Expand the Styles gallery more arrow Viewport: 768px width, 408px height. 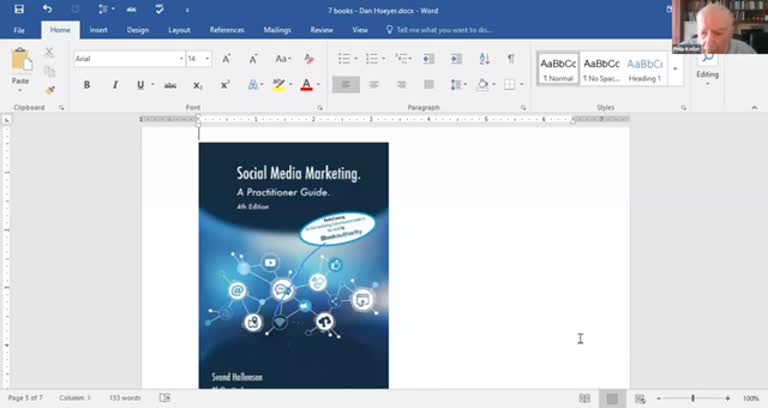pos(675,69)
